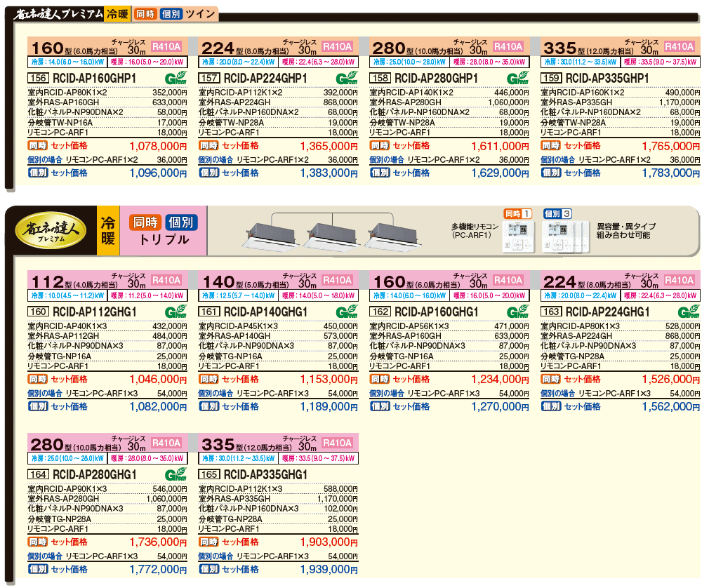Viewport: 709px width, 588px height.
Task: Click 室内RCID-AP56K1×3 row priced 471,000円
Action: [449, 326]
